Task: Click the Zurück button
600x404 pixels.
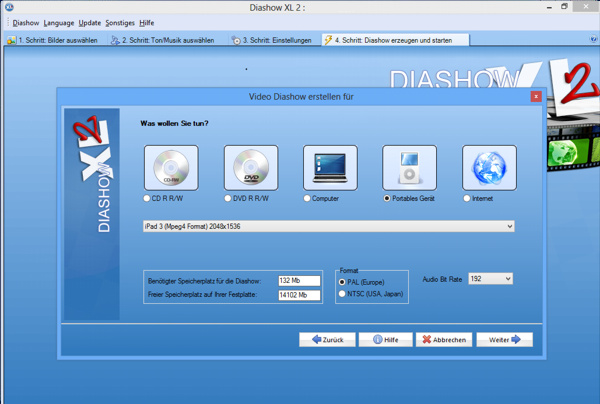Action: point(327,339)
